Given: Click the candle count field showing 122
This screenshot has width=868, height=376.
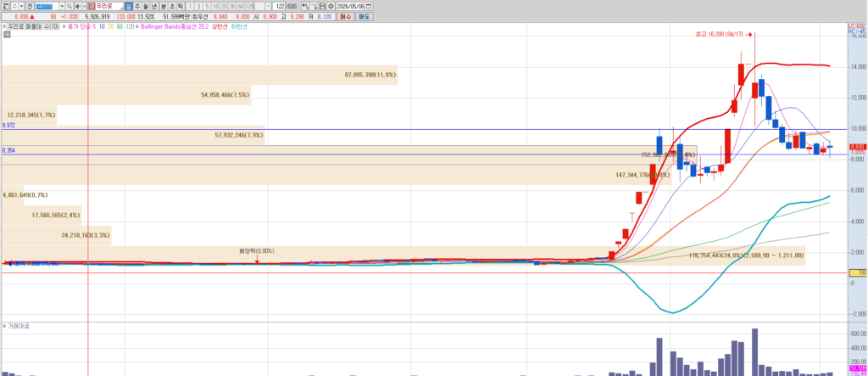Looking at the screenshot, I should (278, 6).
